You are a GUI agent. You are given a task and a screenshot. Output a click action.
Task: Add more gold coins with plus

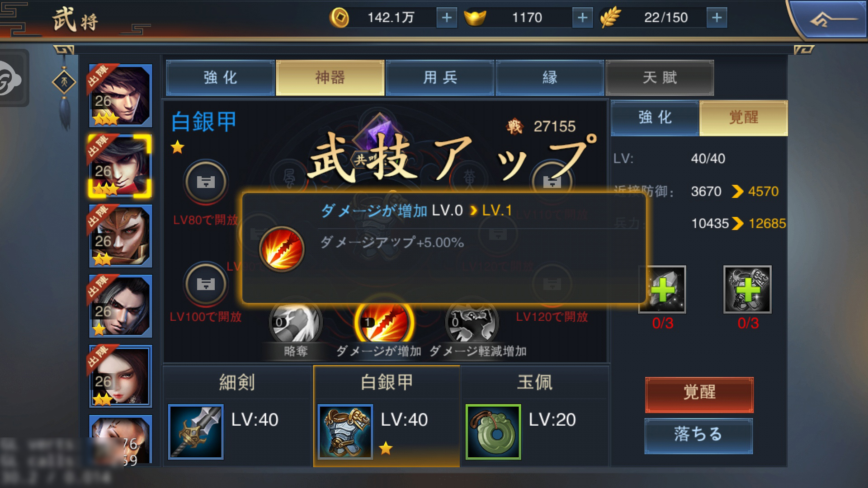[447, 18]
